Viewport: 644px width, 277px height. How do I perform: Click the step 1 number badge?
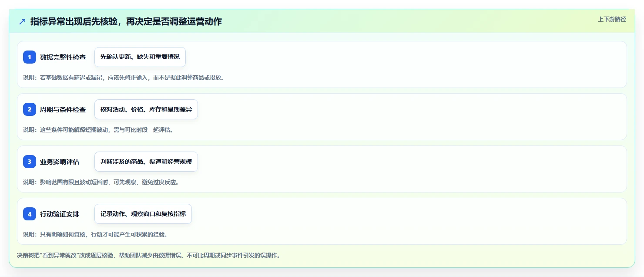[x=30, y=57]
